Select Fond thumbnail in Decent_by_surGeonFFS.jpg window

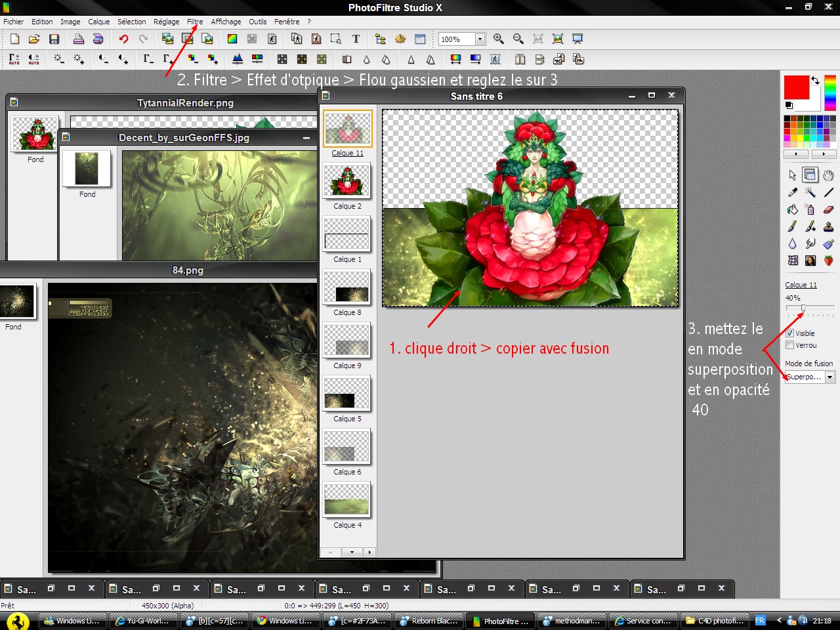coord(87,169)
